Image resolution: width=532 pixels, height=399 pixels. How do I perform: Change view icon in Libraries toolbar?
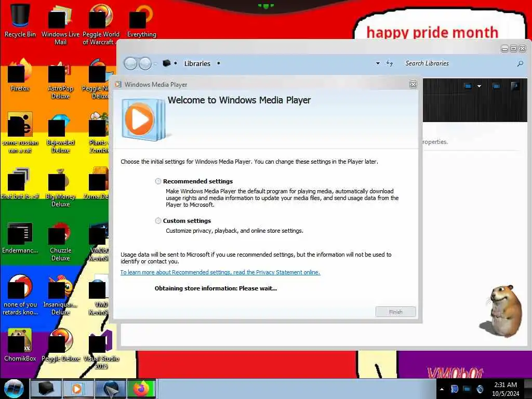pyautogui.click(x=468, y=86)
